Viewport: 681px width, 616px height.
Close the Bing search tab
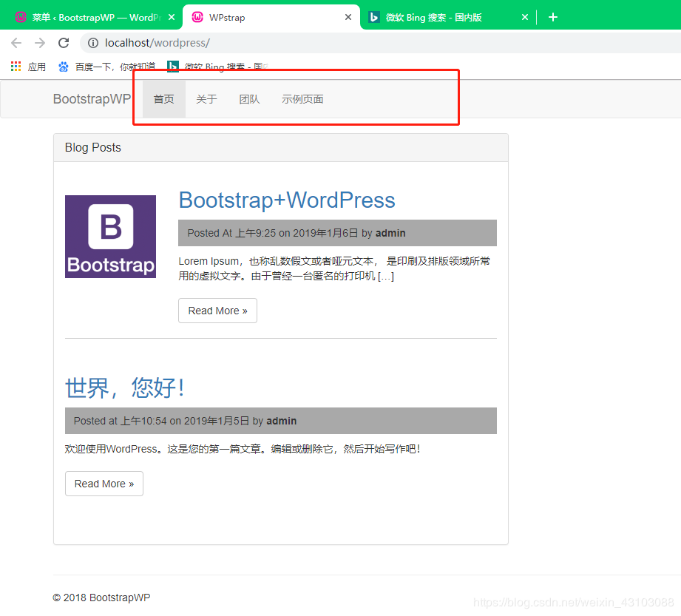(x=525, y=17)
